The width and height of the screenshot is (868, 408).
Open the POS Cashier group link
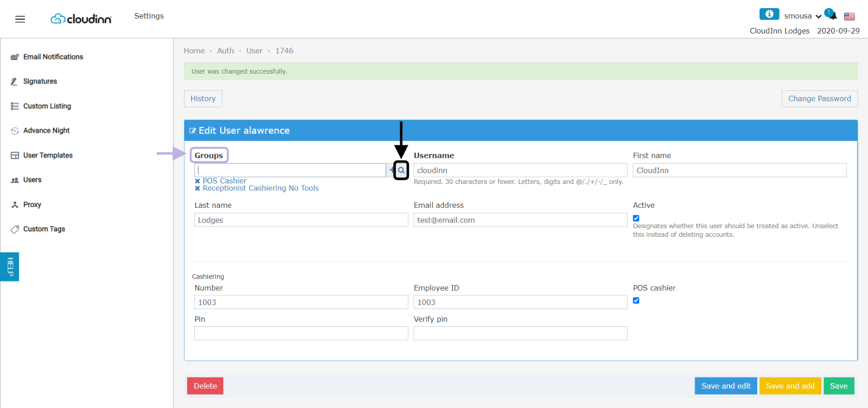pyautogui.click(x=225, y=181)
